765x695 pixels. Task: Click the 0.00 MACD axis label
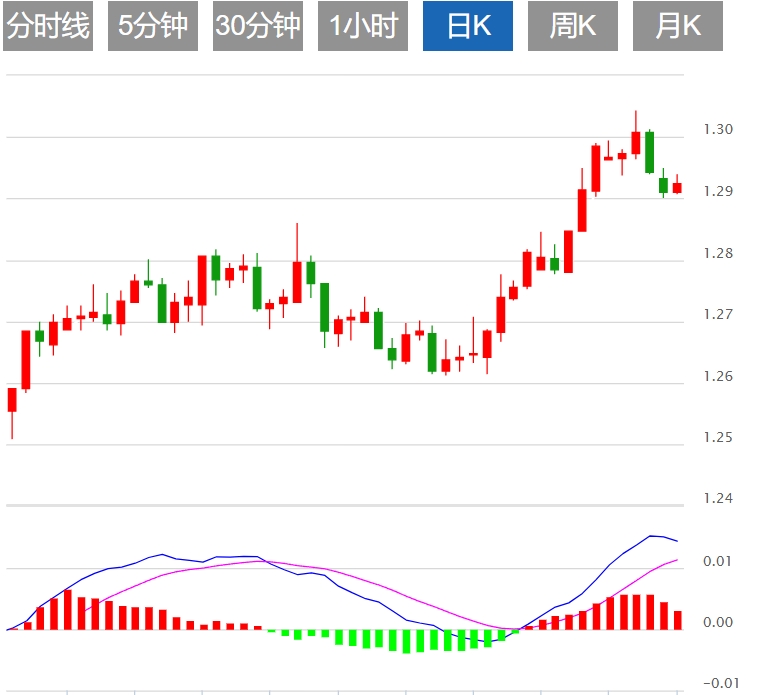click(x=717, y=622)
